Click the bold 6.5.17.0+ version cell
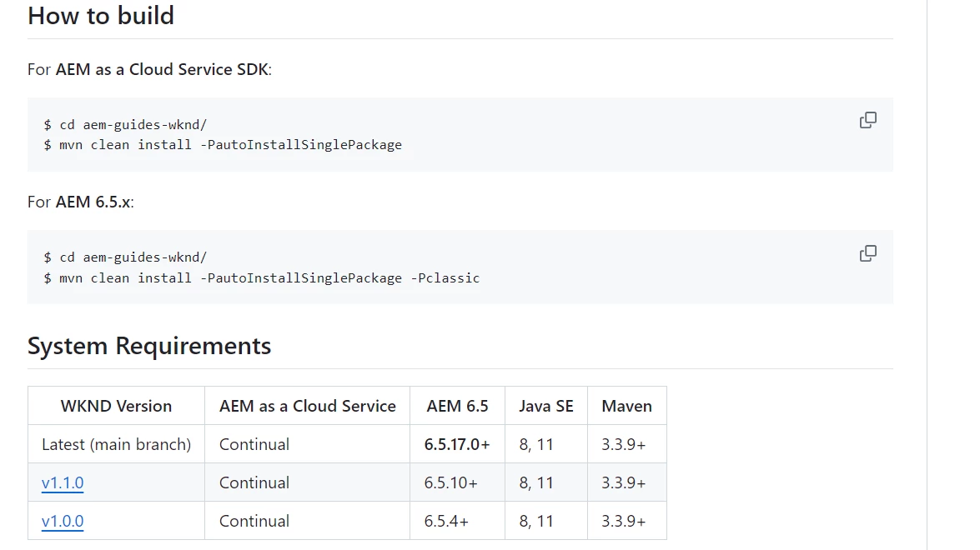 [457, 444]
